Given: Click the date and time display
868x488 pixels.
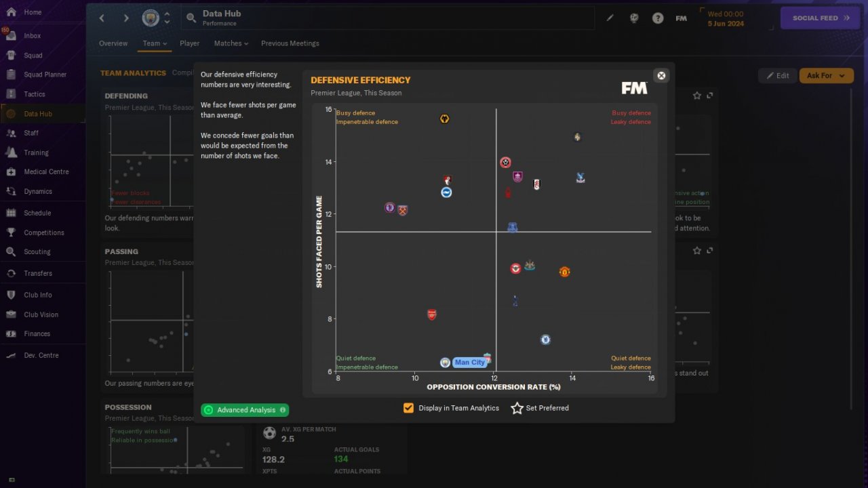Looking at the screenshot, I should [726, 18].
